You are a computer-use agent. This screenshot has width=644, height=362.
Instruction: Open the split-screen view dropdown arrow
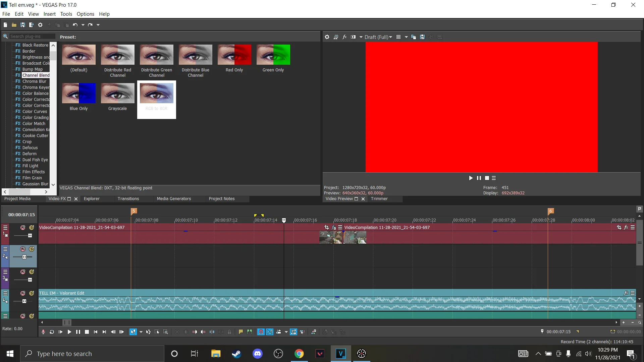[361, 37]
